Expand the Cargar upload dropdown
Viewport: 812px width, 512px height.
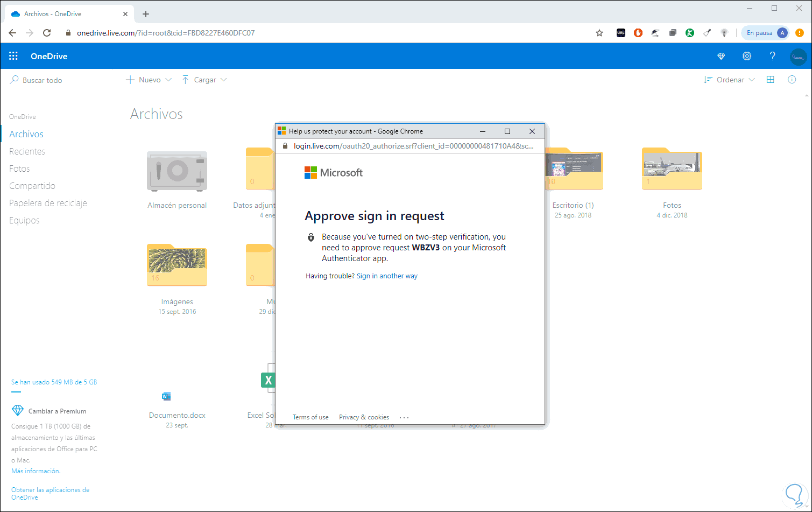[x=204, y=80]
